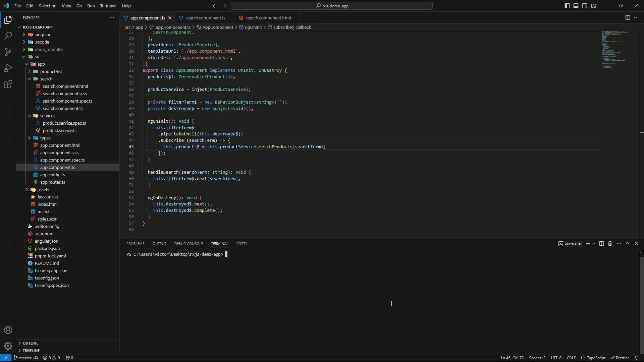The image size is (644, 362).
Task: Click the Manage settings gear icon
Action: tap(8, 346)
